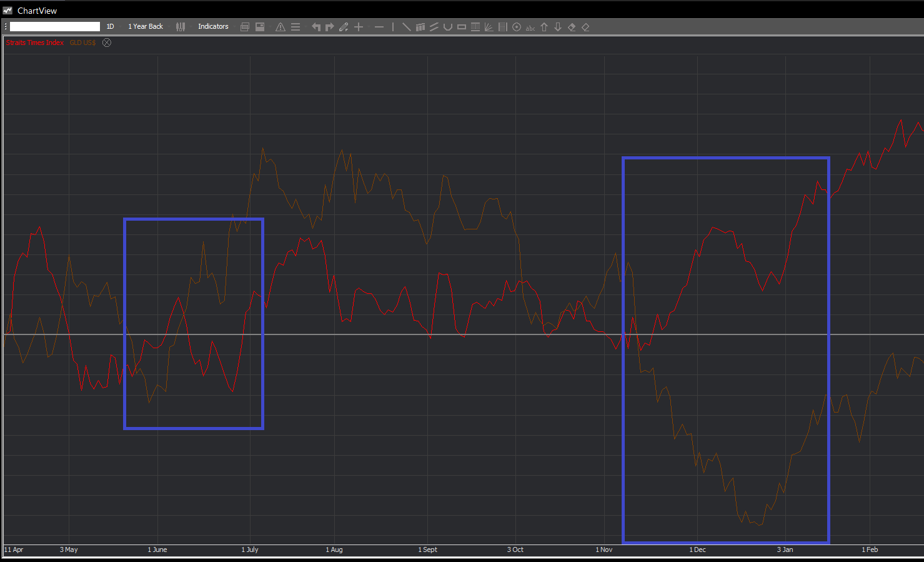The image size is (924, 562).
Task: Open the hamburger list menu
Action: pos(296,27)
